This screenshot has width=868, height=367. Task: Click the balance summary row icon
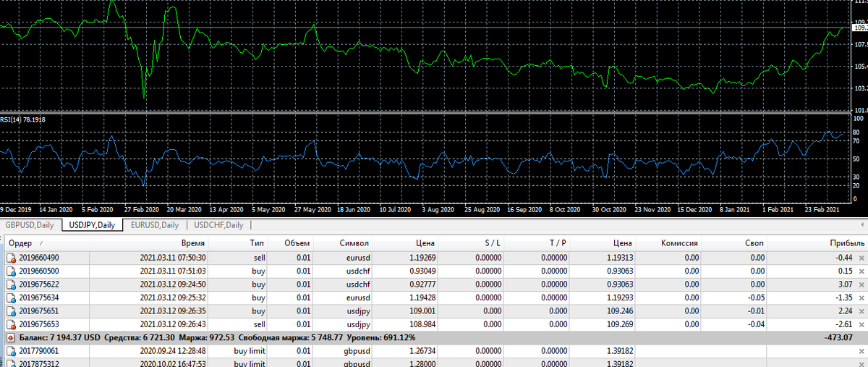10,338
